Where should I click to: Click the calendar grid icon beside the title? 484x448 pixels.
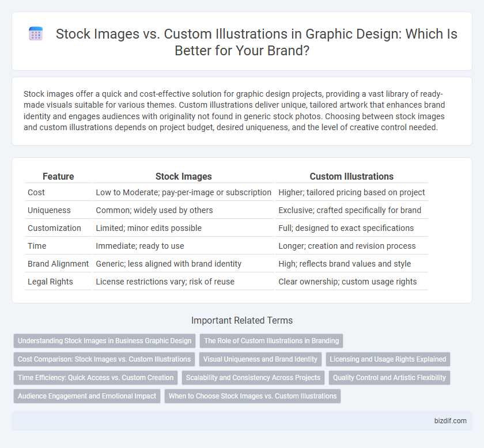pos(36,33)
